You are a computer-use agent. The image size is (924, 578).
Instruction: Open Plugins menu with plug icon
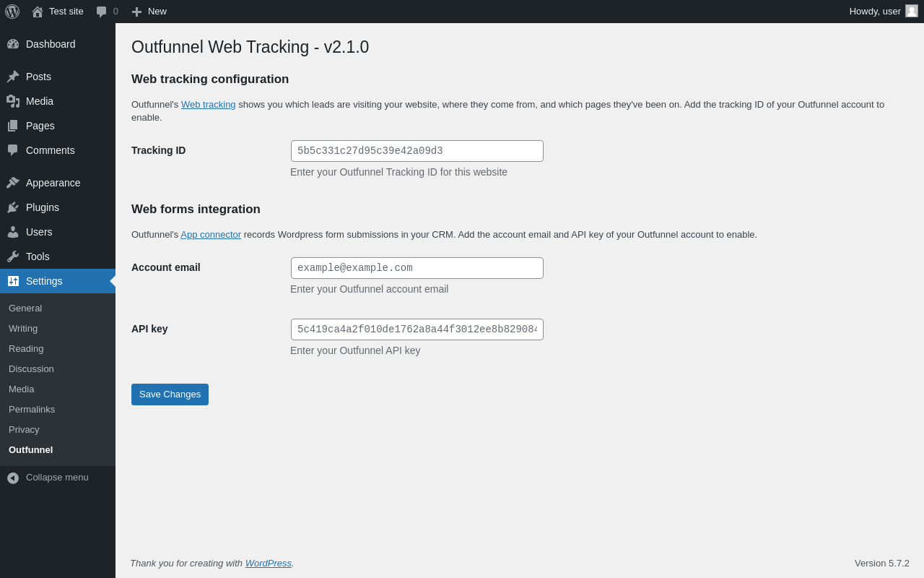click(x=13, y=207)
